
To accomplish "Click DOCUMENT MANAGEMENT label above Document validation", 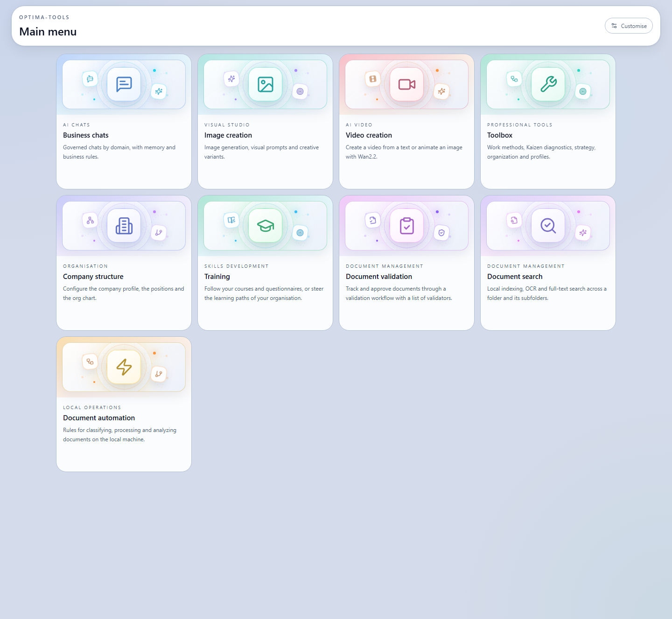I will [385, 266].
